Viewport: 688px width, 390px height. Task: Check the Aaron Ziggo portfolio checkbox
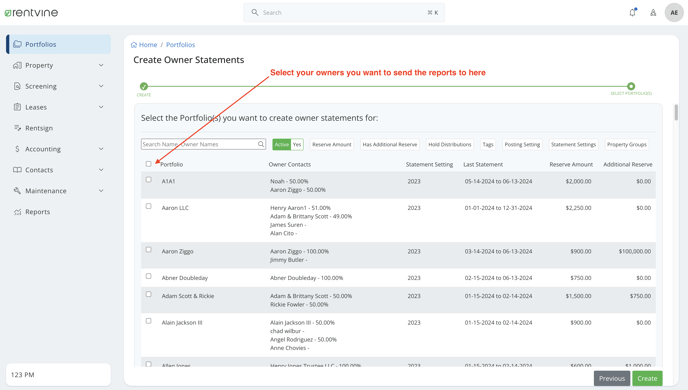[x=148, y=250]
